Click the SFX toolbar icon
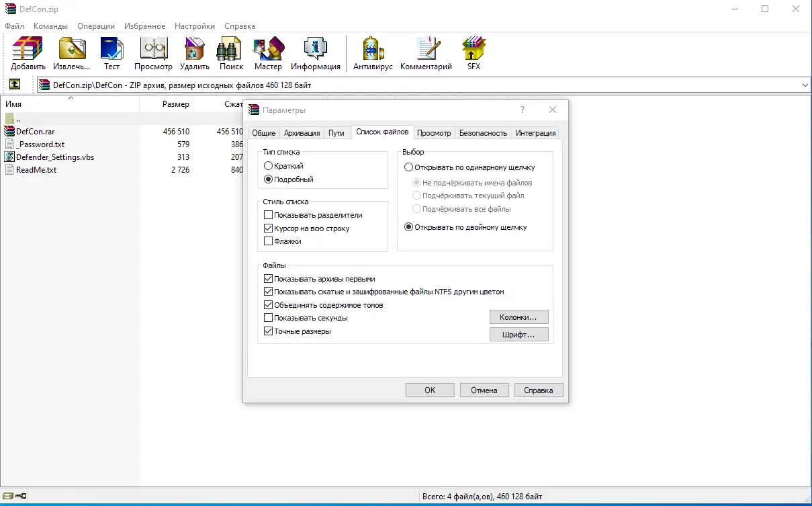Image resolution: width=812 pixels, height=506 pixels. point(473,49)
